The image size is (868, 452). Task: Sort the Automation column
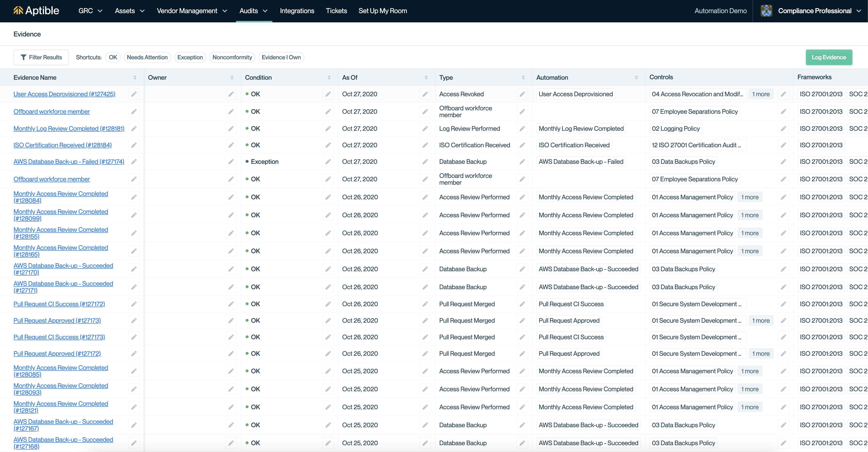pos(636,78)
